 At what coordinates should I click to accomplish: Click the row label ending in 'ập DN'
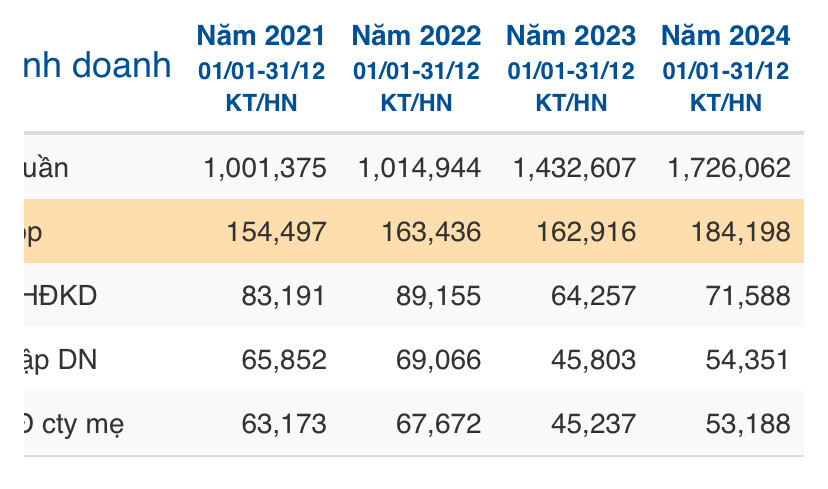[61, 360]
